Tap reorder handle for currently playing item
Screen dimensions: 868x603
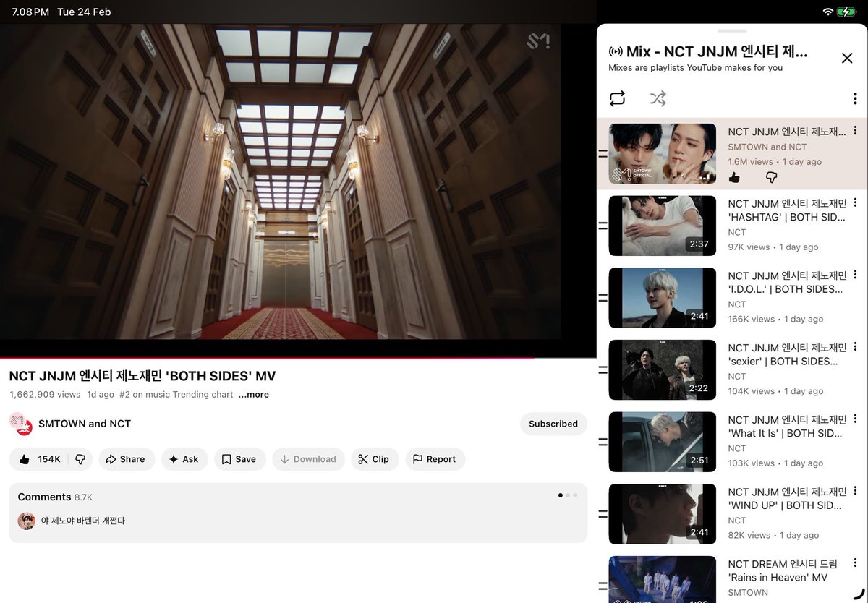[603, 153]
